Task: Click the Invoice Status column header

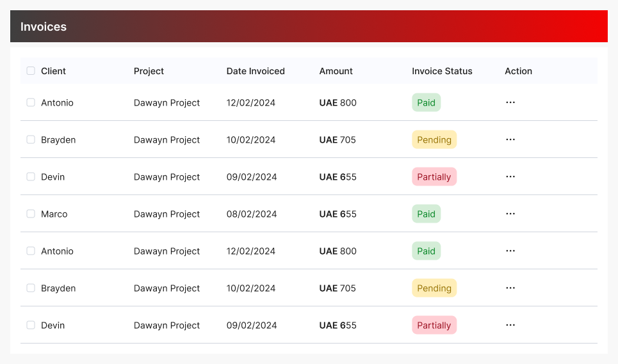Action: [442, 71]
